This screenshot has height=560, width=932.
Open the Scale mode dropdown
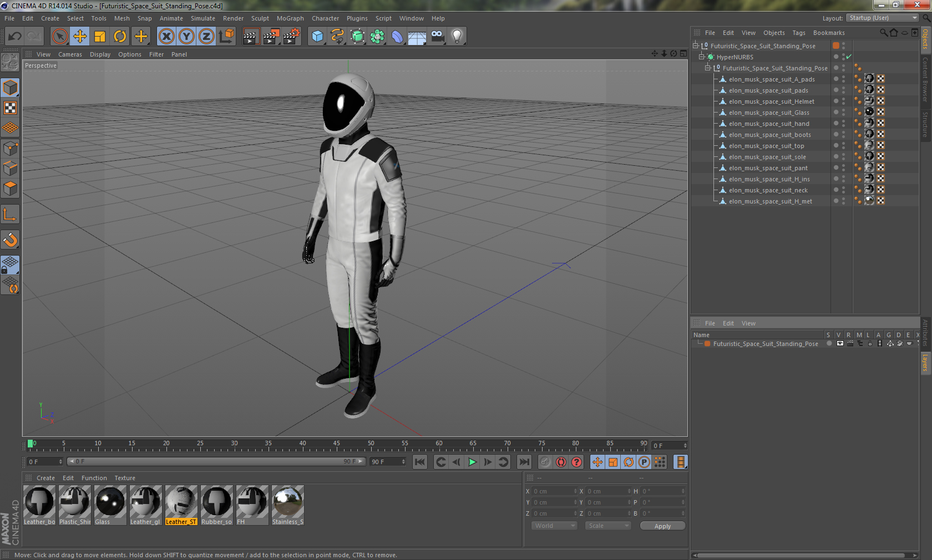click(x=608, y=526)
